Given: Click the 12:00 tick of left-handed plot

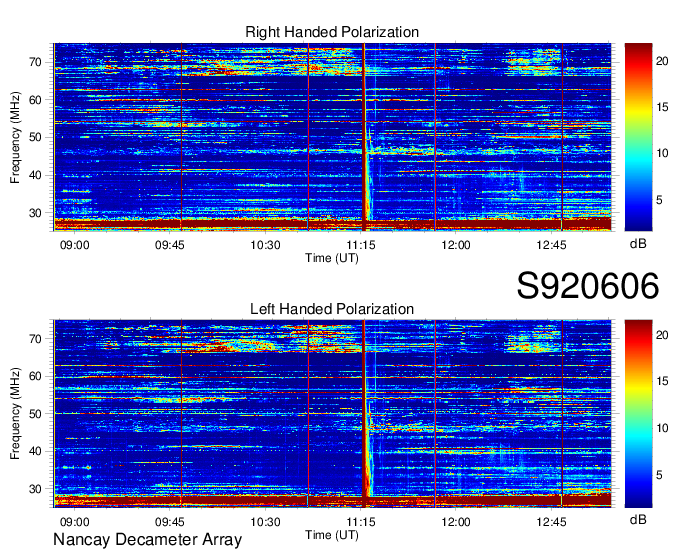Looking at the screenshot, I should point(456,522).
